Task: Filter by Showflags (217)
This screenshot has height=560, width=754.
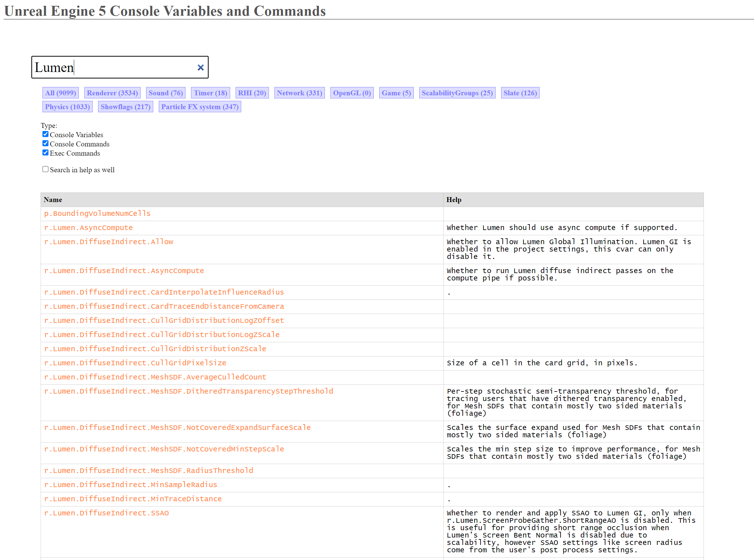Action: coord(126,107)
